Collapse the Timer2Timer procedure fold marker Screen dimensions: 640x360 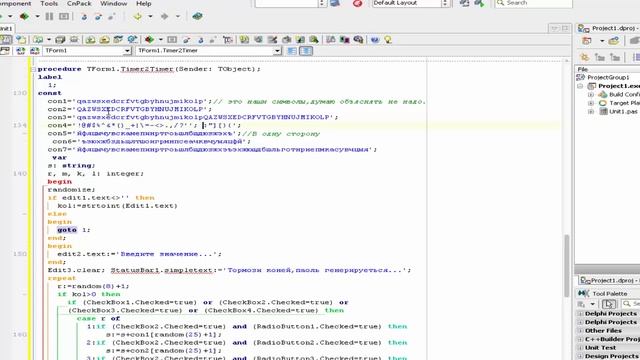(33, 69)
